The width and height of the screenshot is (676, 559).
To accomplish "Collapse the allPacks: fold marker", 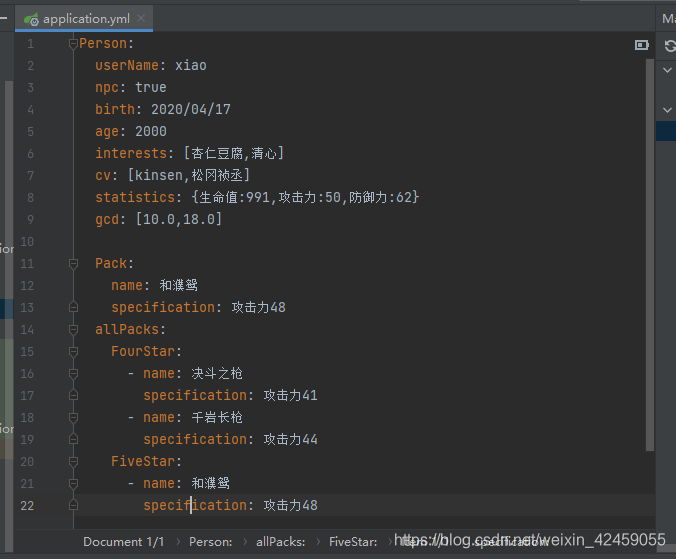I will 73,329.
